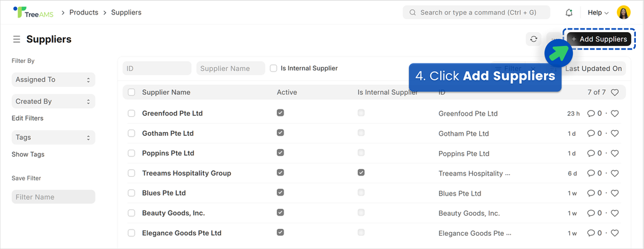Select the Gotham Pte Ltd row checkbox
644x249 pixels.
131,133
